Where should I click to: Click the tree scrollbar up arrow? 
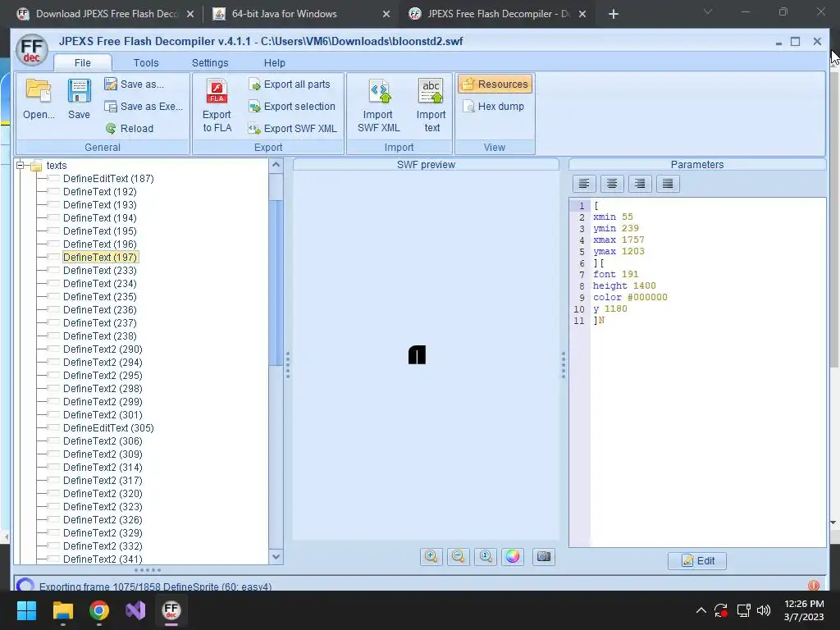click(276, 164)
